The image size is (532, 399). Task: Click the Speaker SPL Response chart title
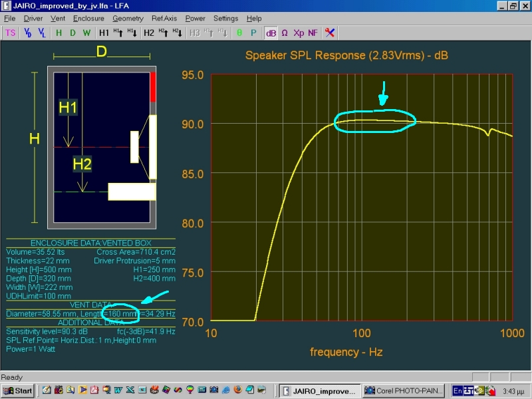point(346,55)
